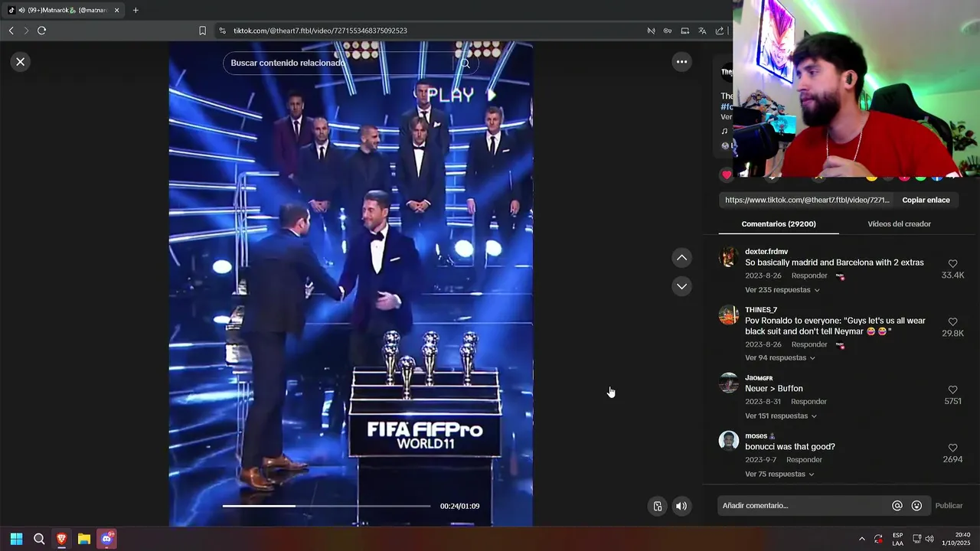Open File Explorer from taskbar
Screen dimensions: 980x551
[84, 539]
